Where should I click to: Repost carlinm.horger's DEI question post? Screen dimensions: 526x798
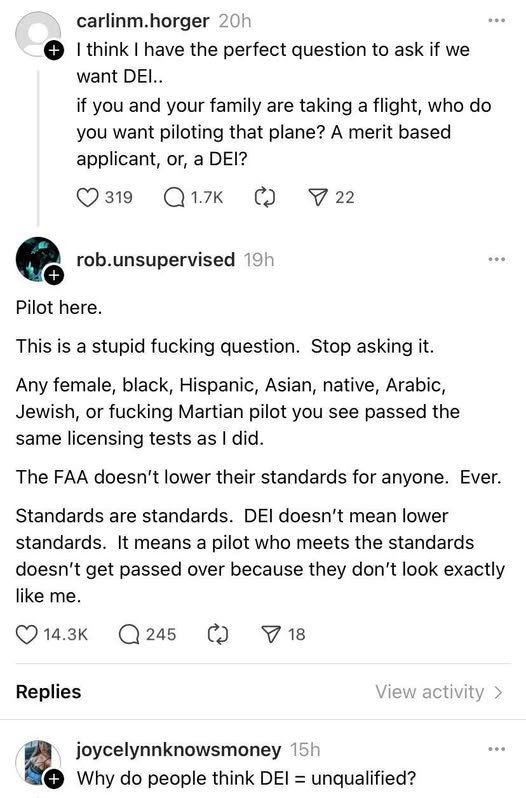pyautogui.click(x=265, y=197)
